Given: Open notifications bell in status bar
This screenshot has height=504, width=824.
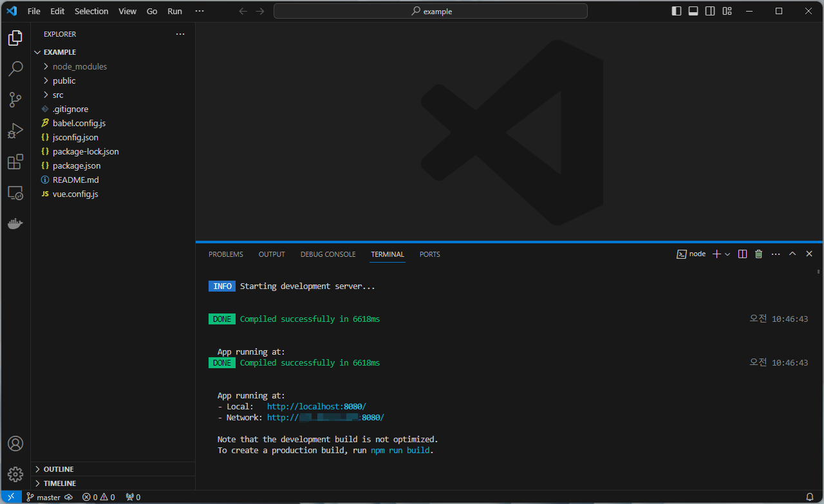Looking at the screenshot, I should click(810, 497).
